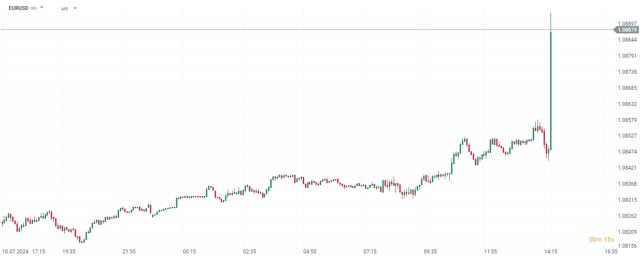The width and height of the screenshot is (644, 259).
Task: Click the horizontal current price line
Action: [x=304, y=30]
